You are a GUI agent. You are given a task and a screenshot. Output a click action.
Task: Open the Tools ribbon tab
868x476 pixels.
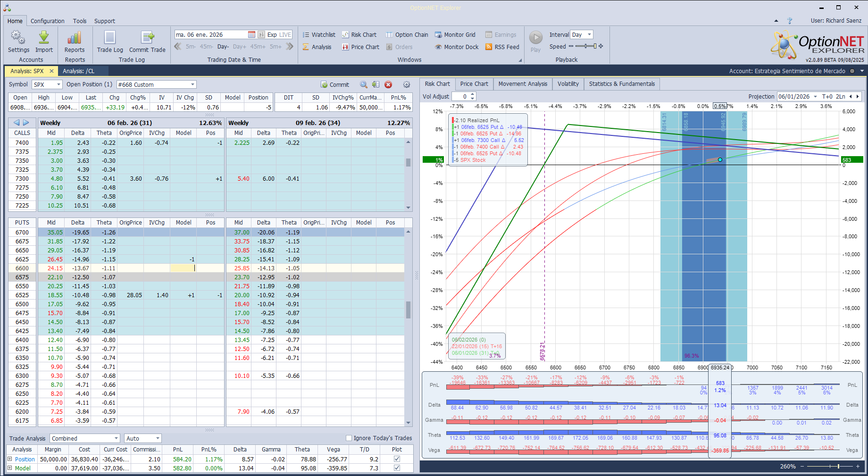tap(80, 21)
